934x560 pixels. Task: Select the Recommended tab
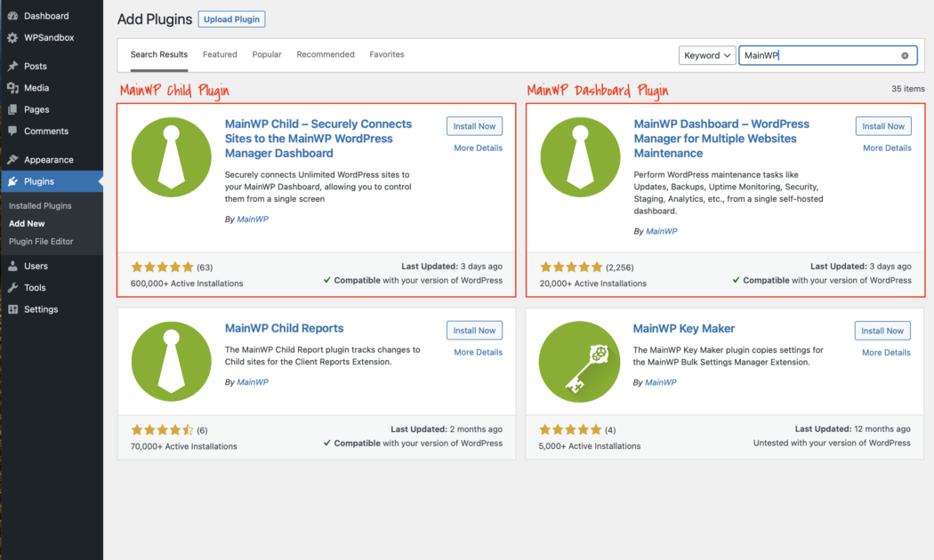(x=326, y=54)
